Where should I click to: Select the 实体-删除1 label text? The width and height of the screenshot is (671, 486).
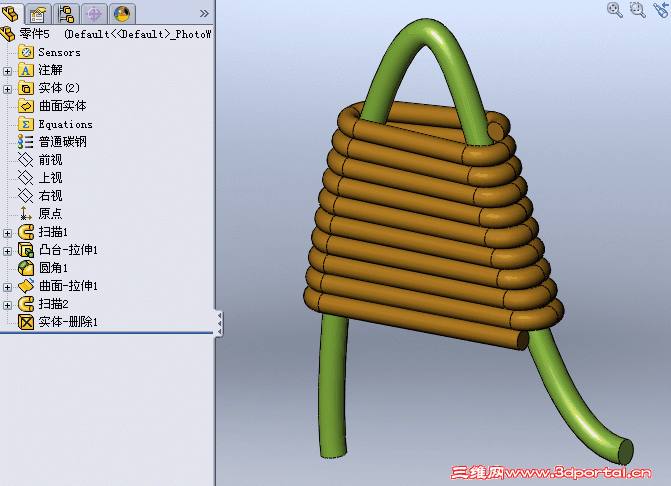(68, 322)
